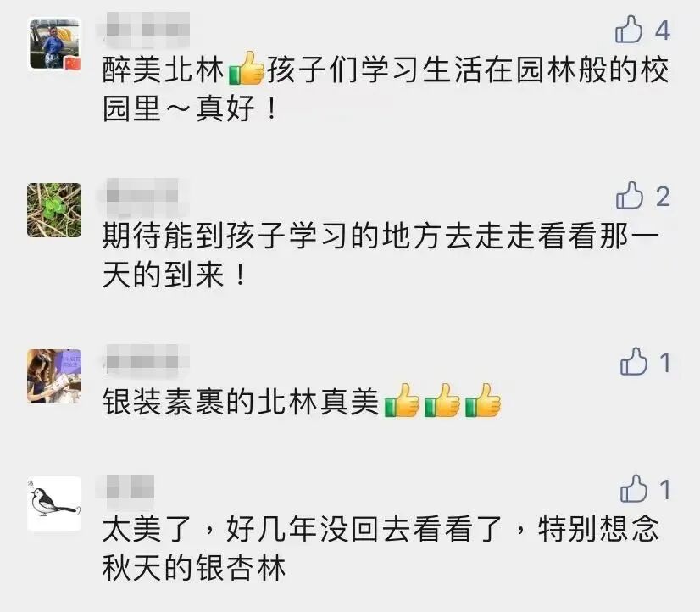Select comment text 太美了，好几年没回去看看了
This screenshot has width=700, height=612.
pyautogui.click(x=303, y=529)
